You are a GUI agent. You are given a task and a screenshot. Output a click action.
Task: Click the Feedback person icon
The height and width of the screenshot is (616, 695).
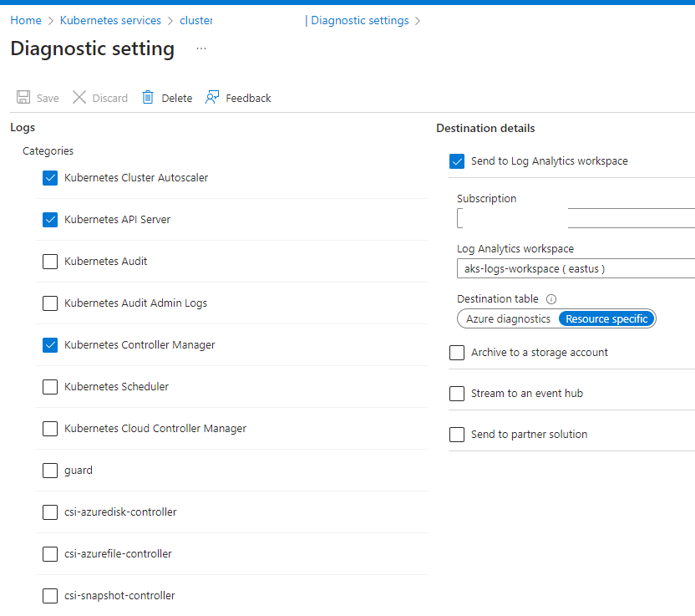212,97
